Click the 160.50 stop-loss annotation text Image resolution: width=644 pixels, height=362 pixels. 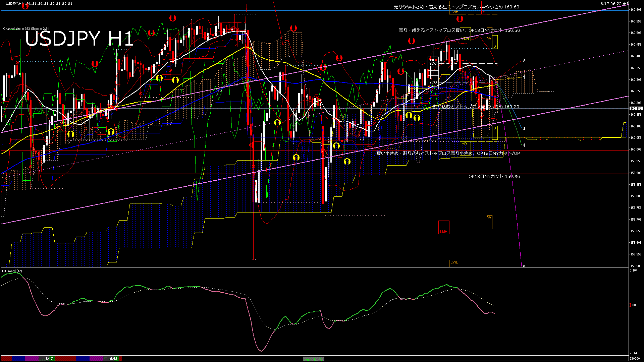tap(459, 30)
